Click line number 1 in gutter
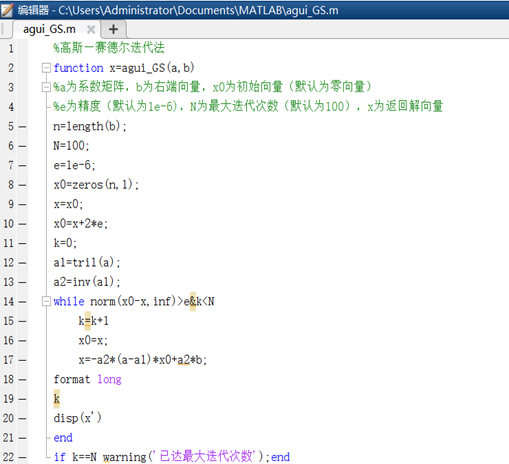509x464 pixels. (x=11, y=49)
